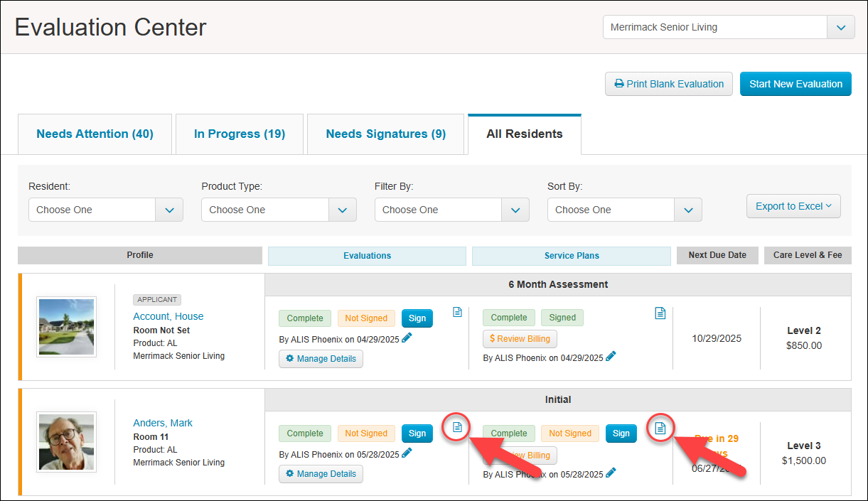
Task: Start a new evaluation
Action: click(795, 84)
